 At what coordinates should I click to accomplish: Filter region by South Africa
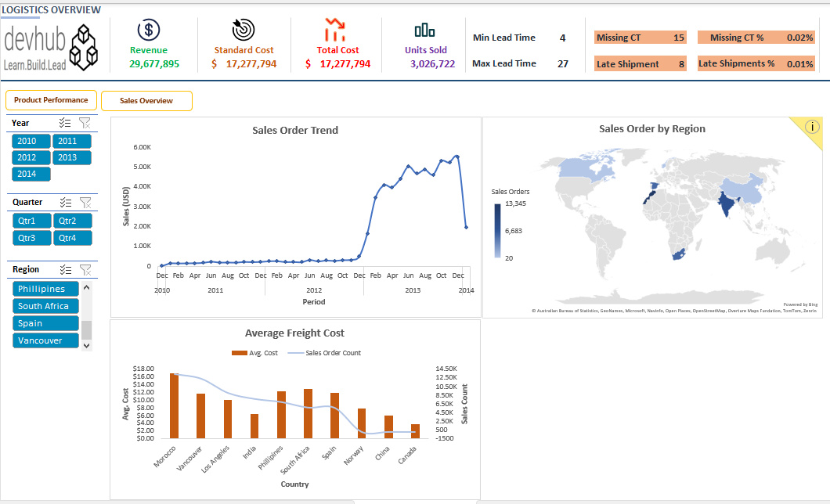45,306
